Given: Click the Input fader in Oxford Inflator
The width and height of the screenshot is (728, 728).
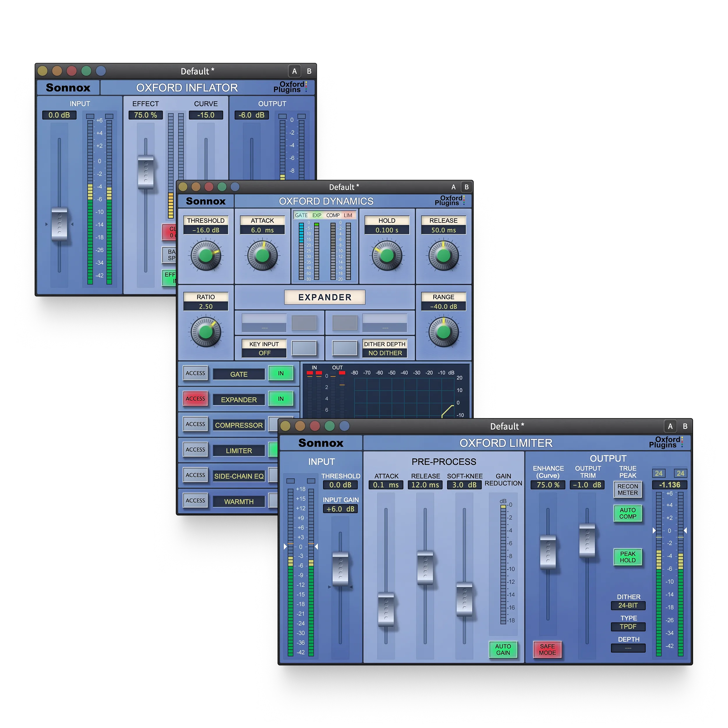Looking at the screenshot, I should (59, 224).
